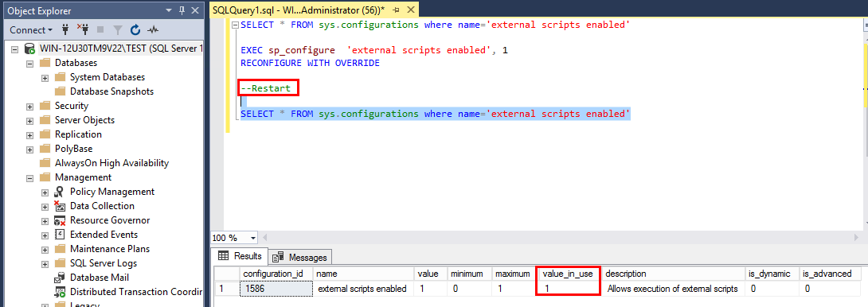Select Database Snapshots tree item
868x307 pixels.
pyautogui.click(x=111, y=91)
